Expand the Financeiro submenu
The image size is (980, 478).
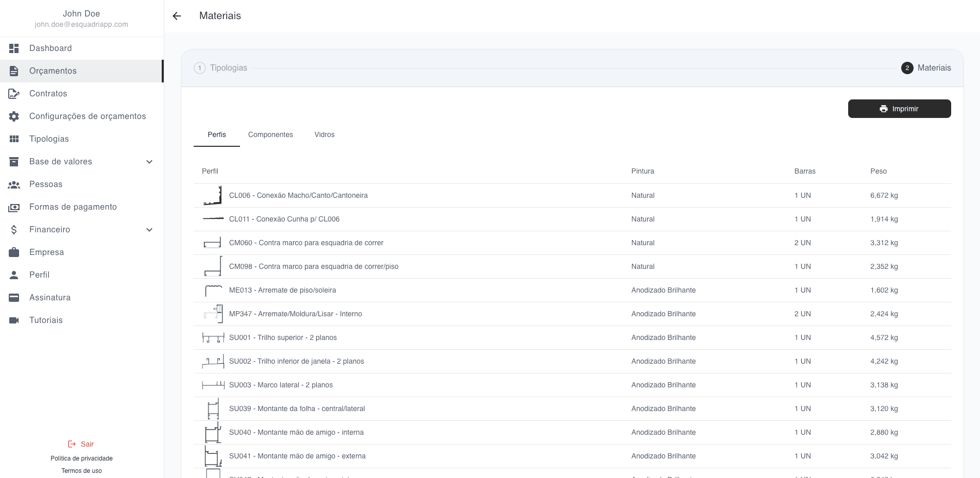coord(149,230)
